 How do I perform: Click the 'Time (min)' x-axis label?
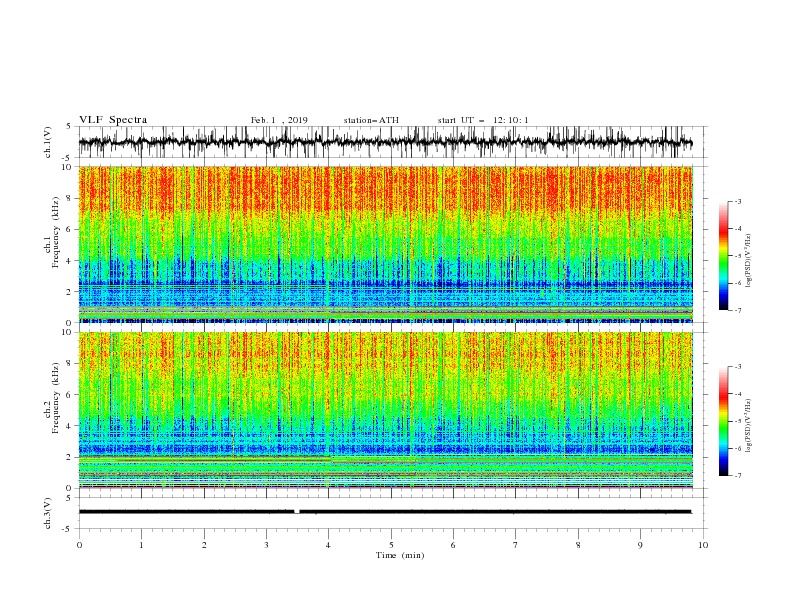400,555
